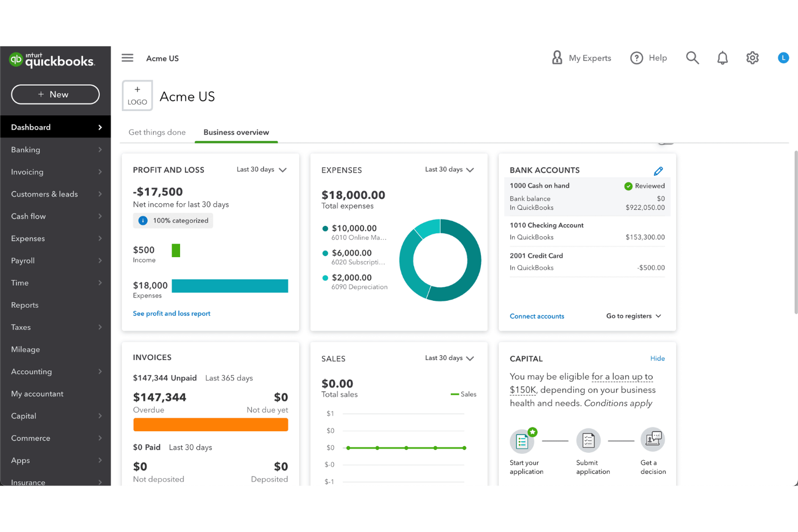The image size is (798, 532).
Task: Switch to Get things done tab
Action: pyautogui.click(x=157, y=132)
